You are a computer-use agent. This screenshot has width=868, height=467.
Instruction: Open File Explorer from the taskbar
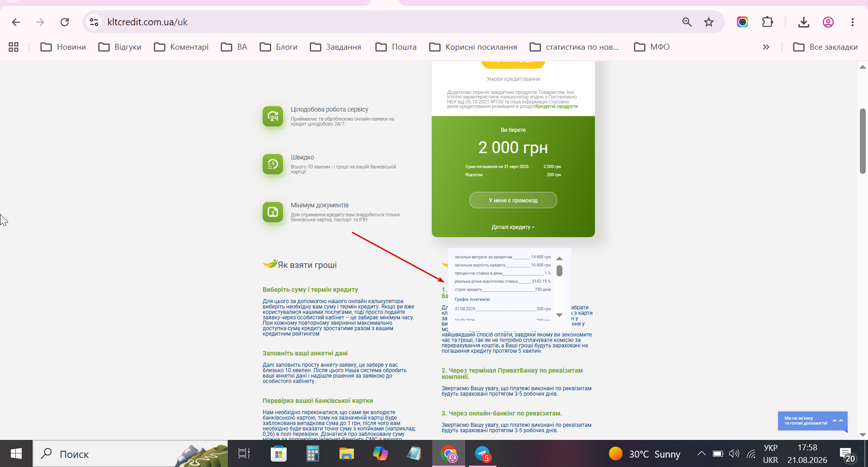(346, 454)
